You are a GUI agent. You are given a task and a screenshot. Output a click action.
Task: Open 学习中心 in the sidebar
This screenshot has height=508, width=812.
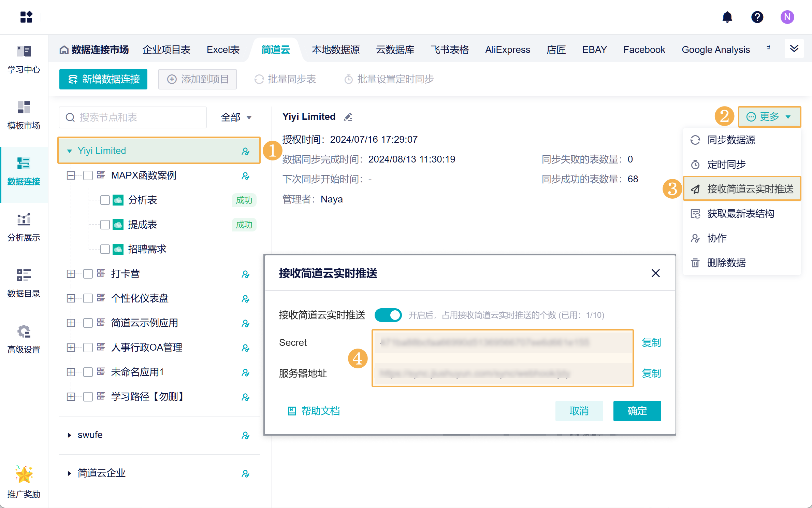[24, 59]
